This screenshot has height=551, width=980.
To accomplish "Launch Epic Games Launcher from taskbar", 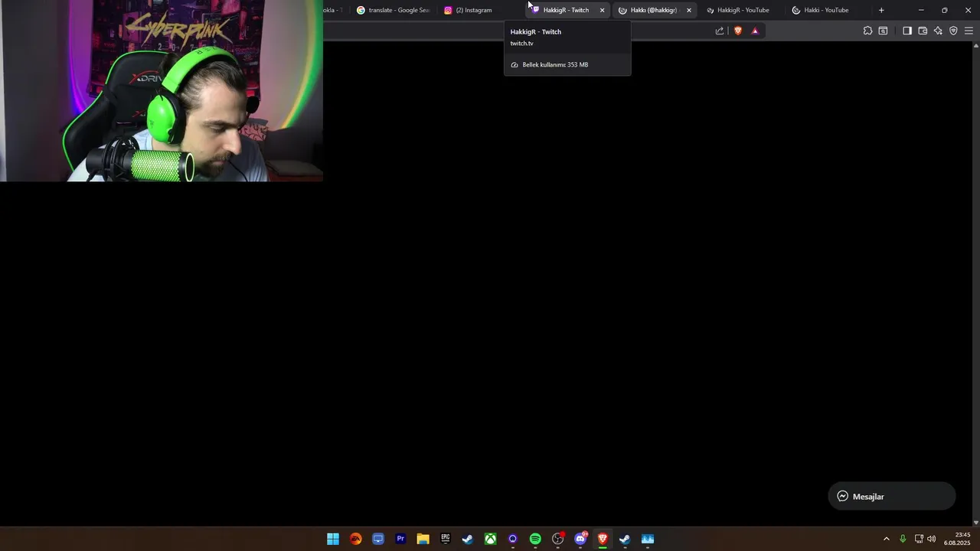I will (x=446, y=539).
